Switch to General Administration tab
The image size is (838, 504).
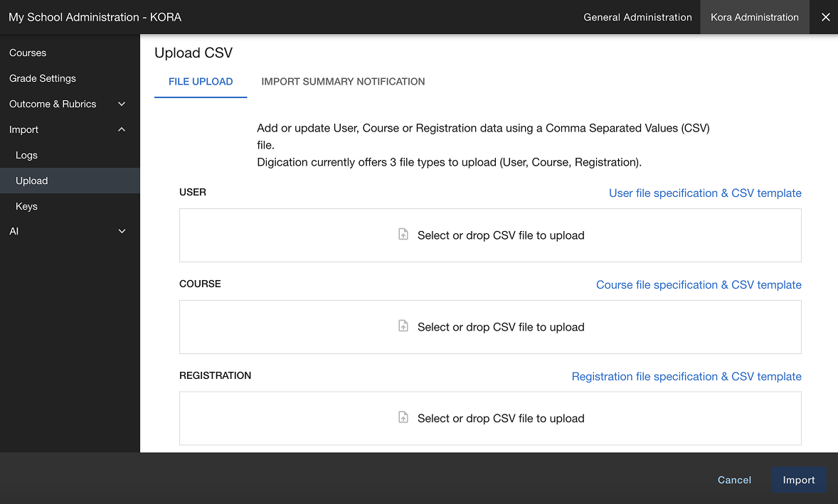pyautogui.click(x=637, y=17)
